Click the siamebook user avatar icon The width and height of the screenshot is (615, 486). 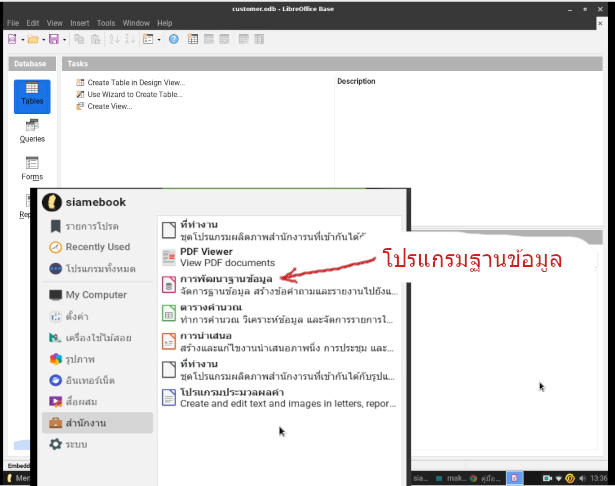52,202
